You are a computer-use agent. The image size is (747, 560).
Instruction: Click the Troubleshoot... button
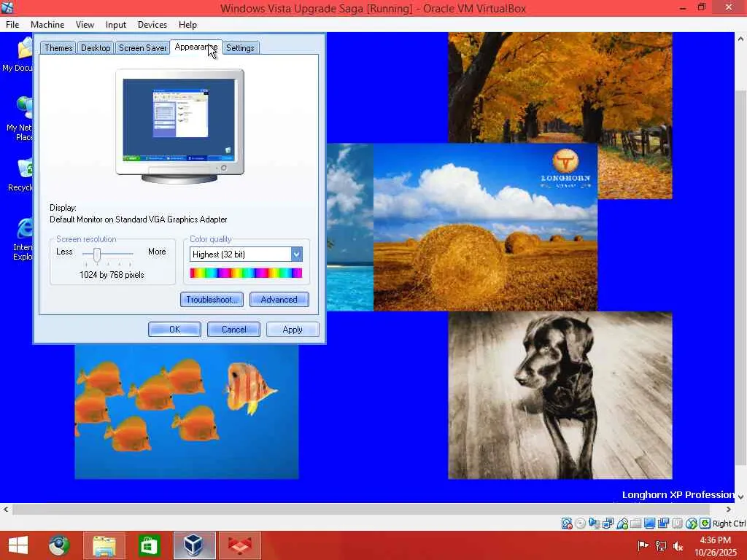pos(212,300)
